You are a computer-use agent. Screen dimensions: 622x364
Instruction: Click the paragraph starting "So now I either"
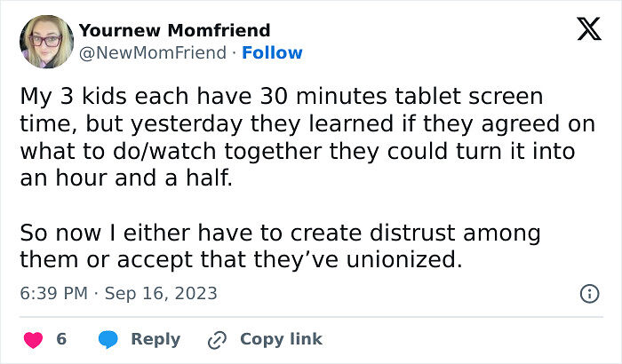click(x=280, y=246)
